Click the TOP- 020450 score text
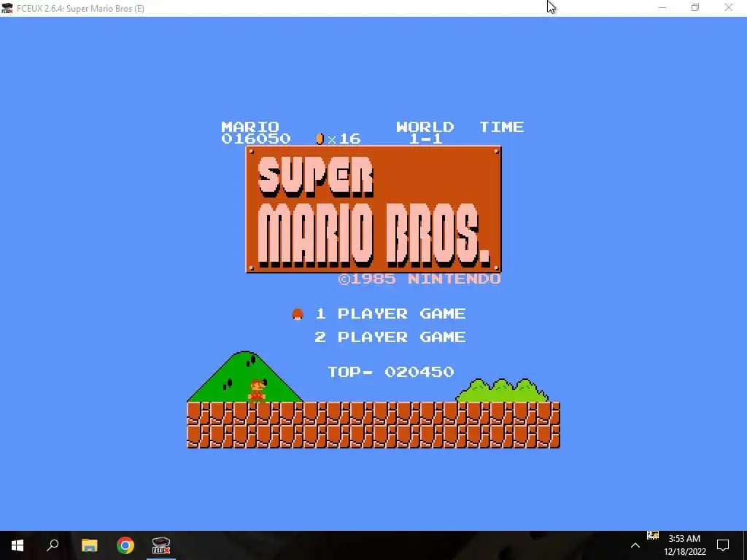 pyautogui.click(x=391, y=372)
